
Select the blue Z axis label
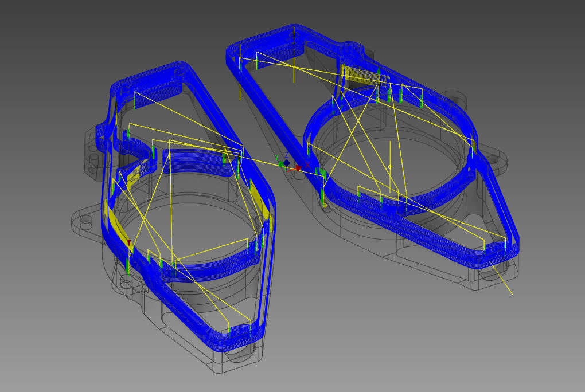287,155
